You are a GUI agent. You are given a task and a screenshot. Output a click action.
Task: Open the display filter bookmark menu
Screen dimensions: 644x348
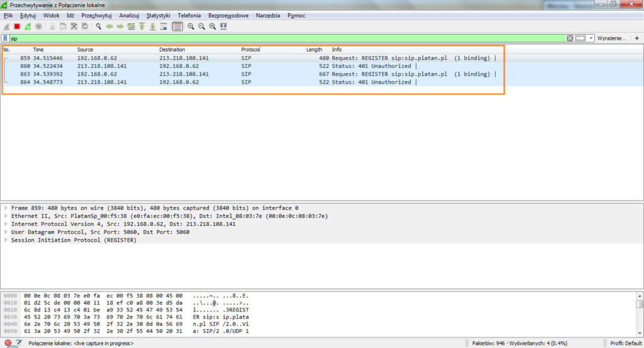click(x=5, y=38)
